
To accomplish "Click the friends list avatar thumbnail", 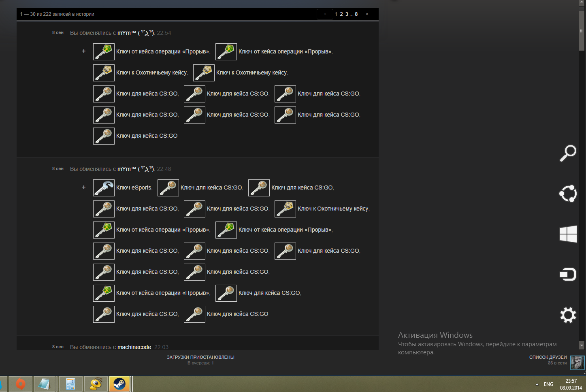I will click(577, 362).
